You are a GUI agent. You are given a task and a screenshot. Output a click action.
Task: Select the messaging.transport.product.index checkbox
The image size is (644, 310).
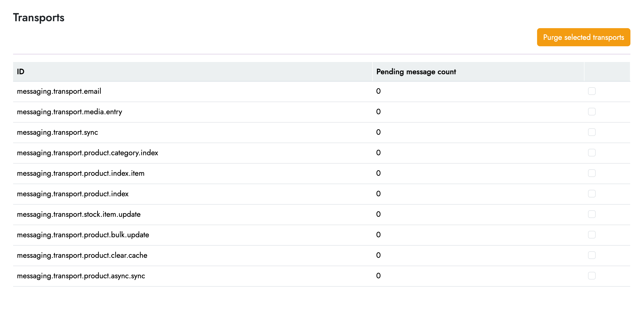[592, 194]
